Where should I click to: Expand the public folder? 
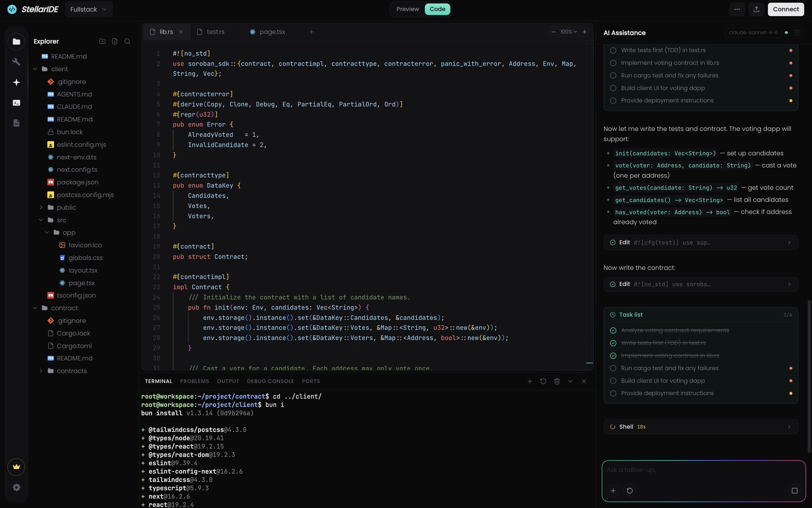[41, 208]
